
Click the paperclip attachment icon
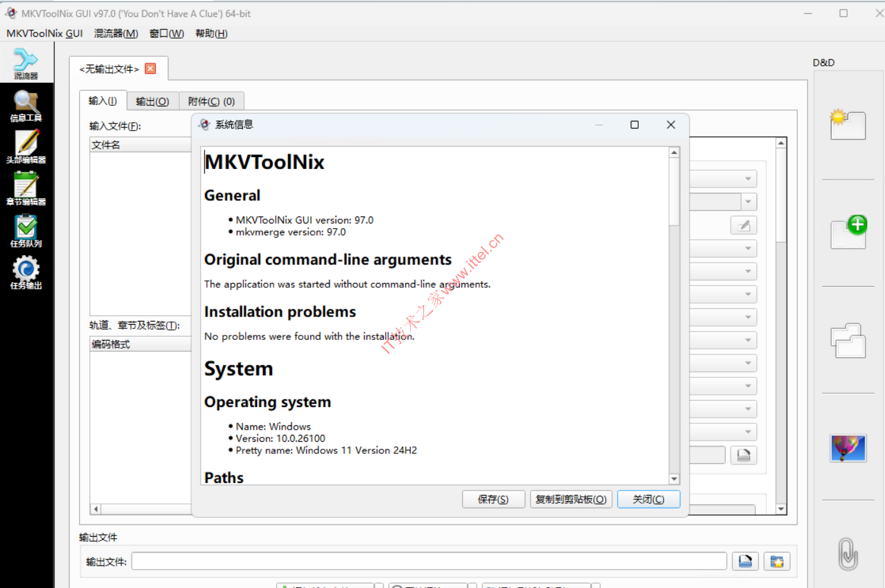click(848, 554)
